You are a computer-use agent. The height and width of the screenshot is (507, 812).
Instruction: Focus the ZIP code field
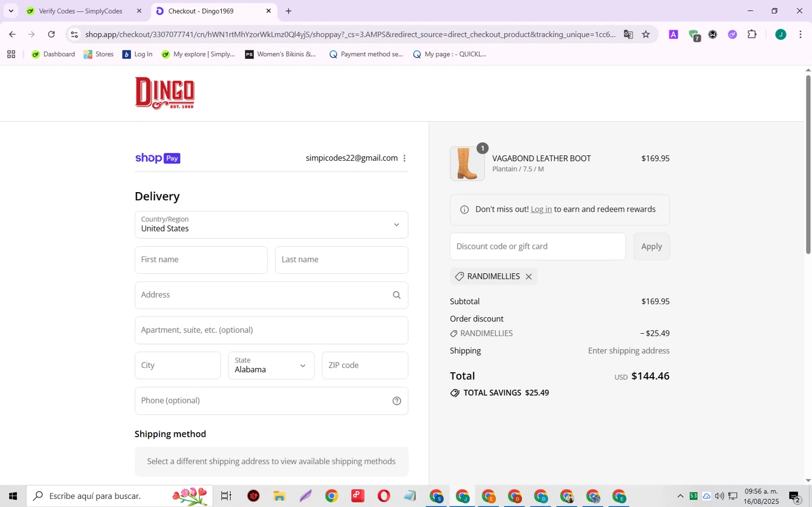click(x=365, y=366)
